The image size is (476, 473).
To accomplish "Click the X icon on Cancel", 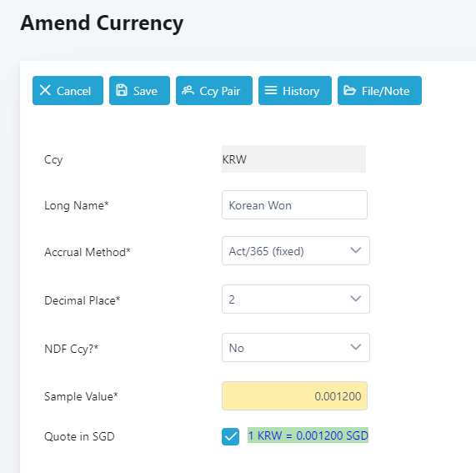I will pos(45,90).
